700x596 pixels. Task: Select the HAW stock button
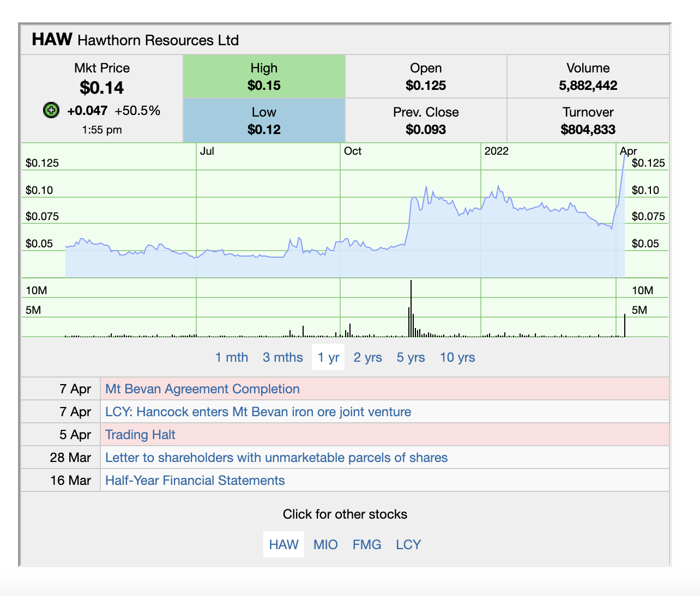point(283,544)
